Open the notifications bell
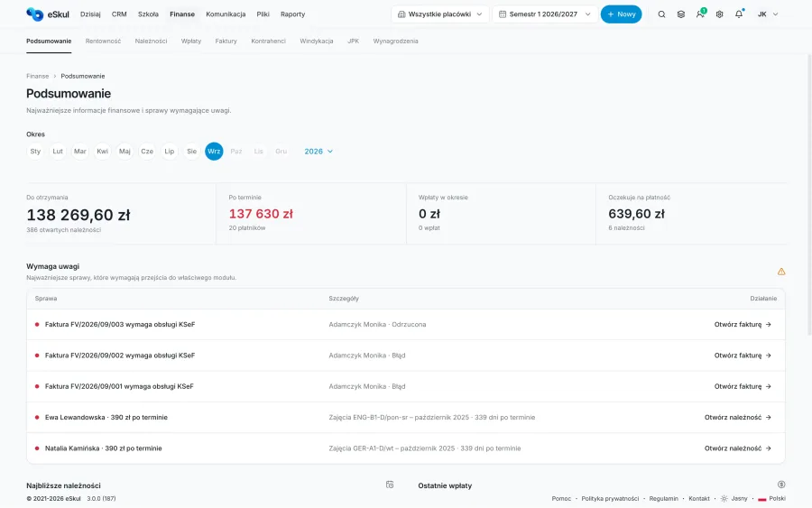The width and height of the screenshot is (812, 508). [739, 14]
